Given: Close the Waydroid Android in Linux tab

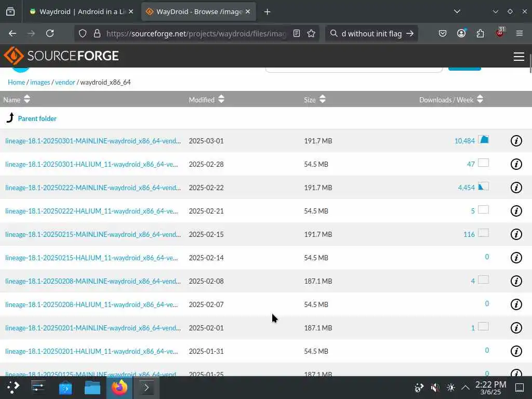Looking at the screenshot, I should [131, 12].
